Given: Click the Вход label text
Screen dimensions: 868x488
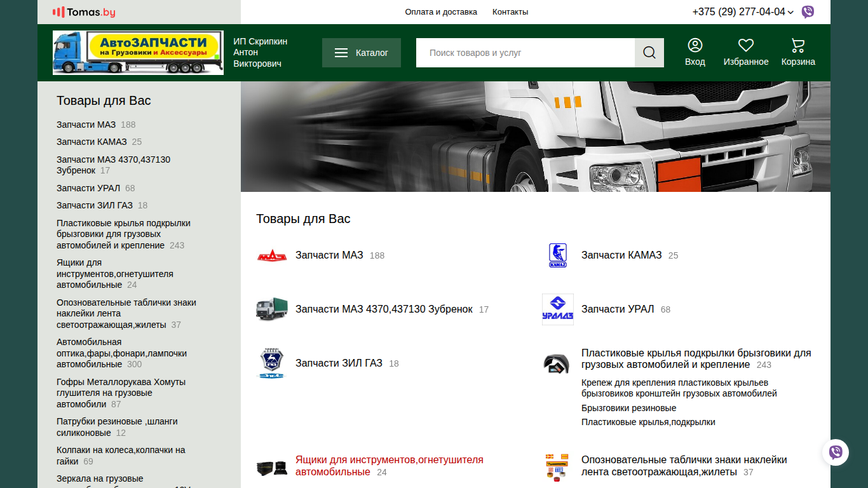Looking at the screenshot, I should point(695,62).
